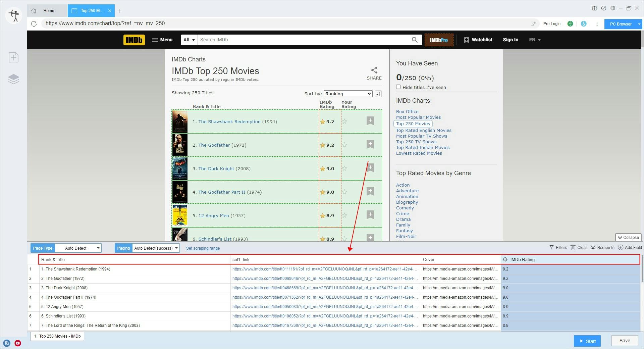Viewport: 644px width, 349px height.
Task: Open Filters for the data table
Action: click(x=558, y=248)
